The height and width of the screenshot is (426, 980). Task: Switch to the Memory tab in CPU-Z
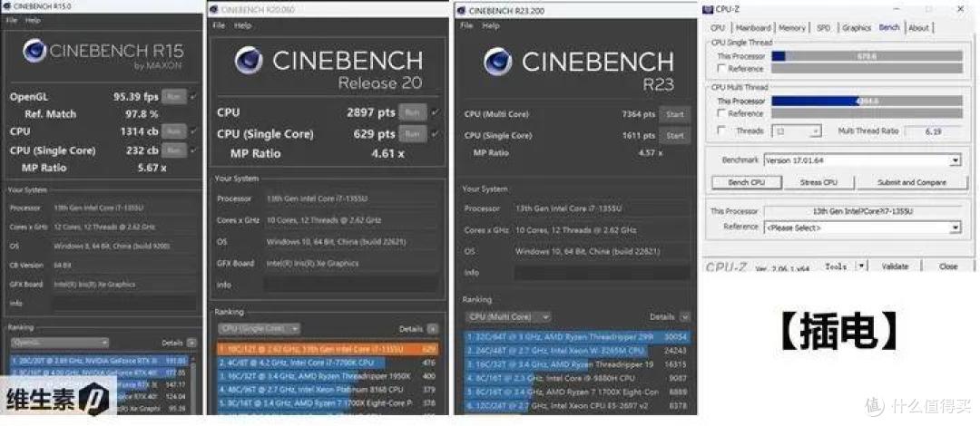(792, 28)
